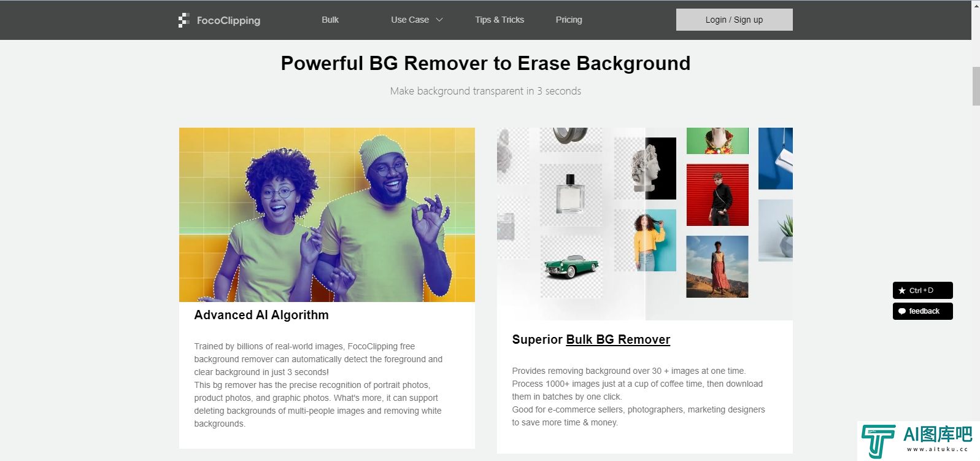980x461 pixels.
Task: Click the page vertical scrollbar thumb
Action: coord(976,86)
